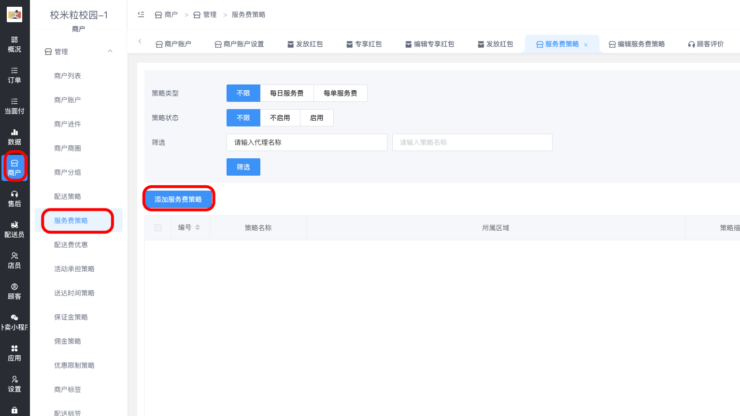The image size is (740, 416).
Task: Open the 顾客 customer sidebar icon
Action: point(14,291)
